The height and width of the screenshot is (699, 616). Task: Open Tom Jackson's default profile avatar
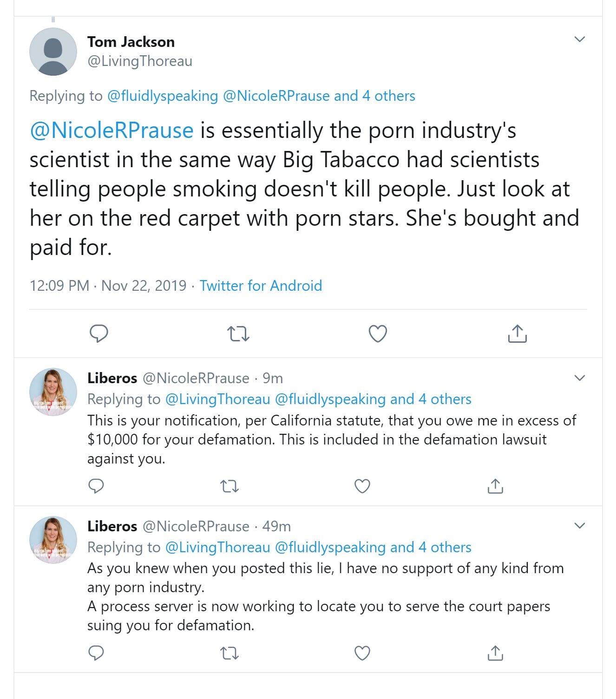coord(53,52)
